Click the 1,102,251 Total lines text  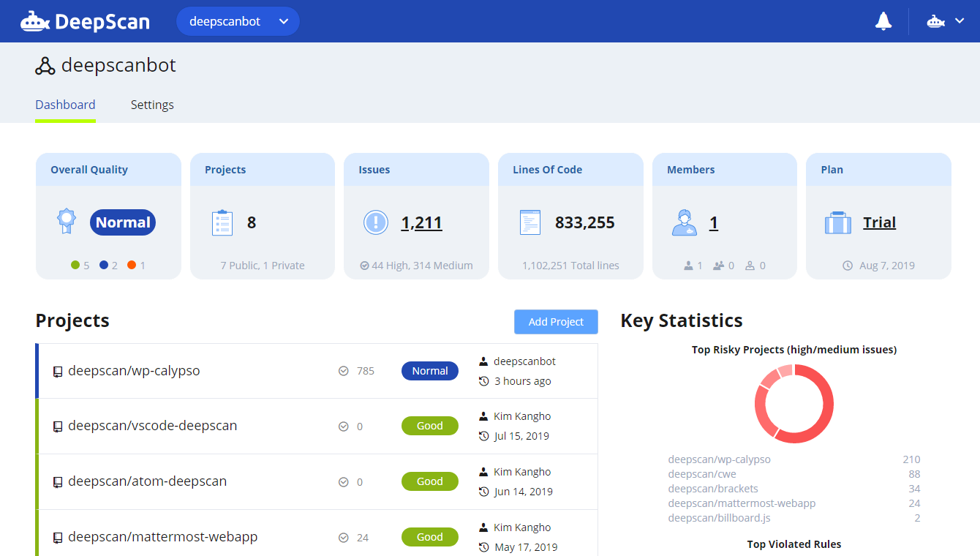(x=570, y=266)
